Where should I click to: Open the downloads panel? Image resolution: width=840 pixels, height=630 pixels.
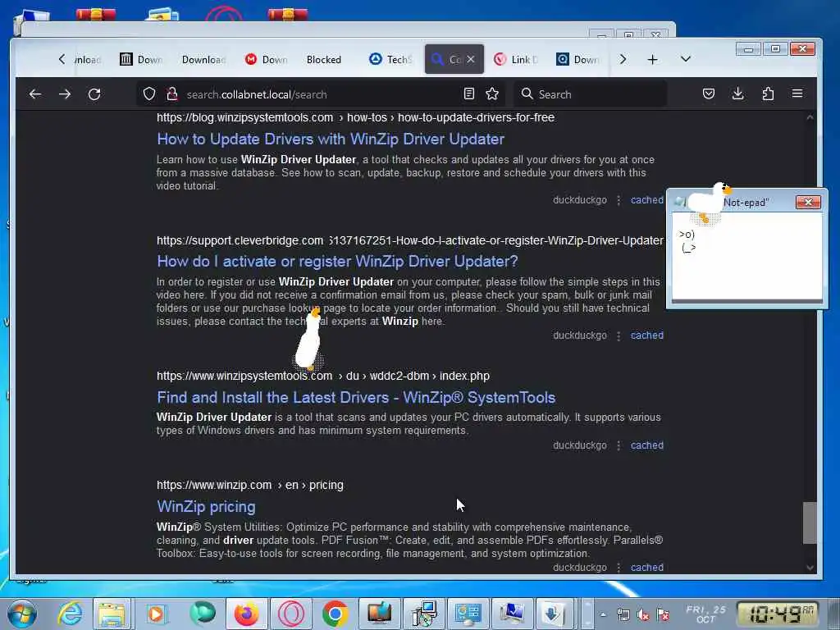click(x=737, y=94)
